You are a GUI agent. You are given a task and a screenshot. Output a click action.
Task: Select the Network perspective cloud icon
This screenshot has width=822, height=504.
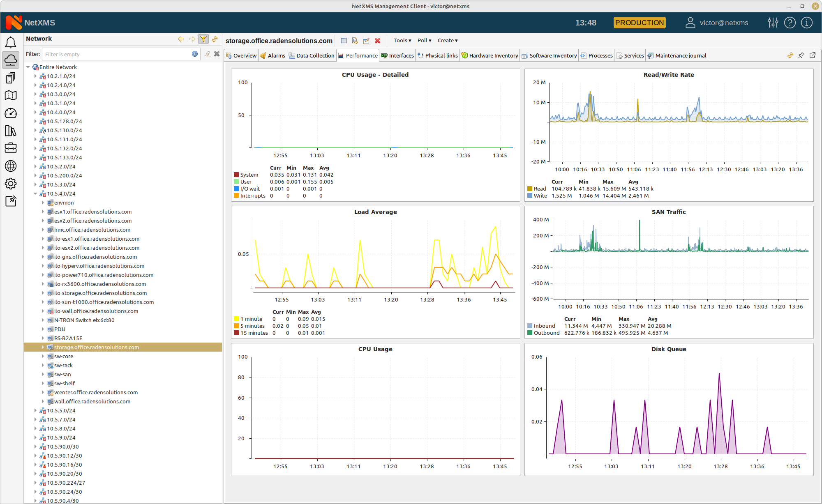coord(11,60)
